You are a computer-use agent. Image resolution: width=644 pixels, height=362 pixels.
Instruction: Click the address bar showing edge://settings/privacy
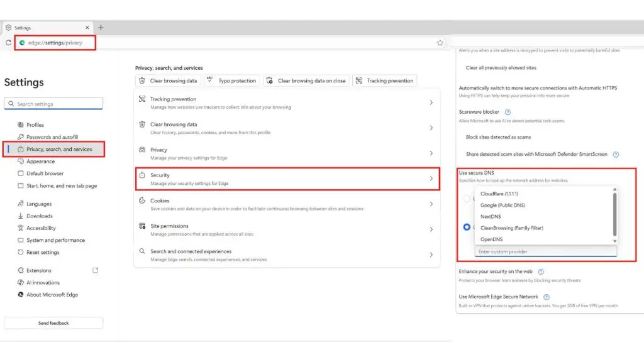(55, 43)
